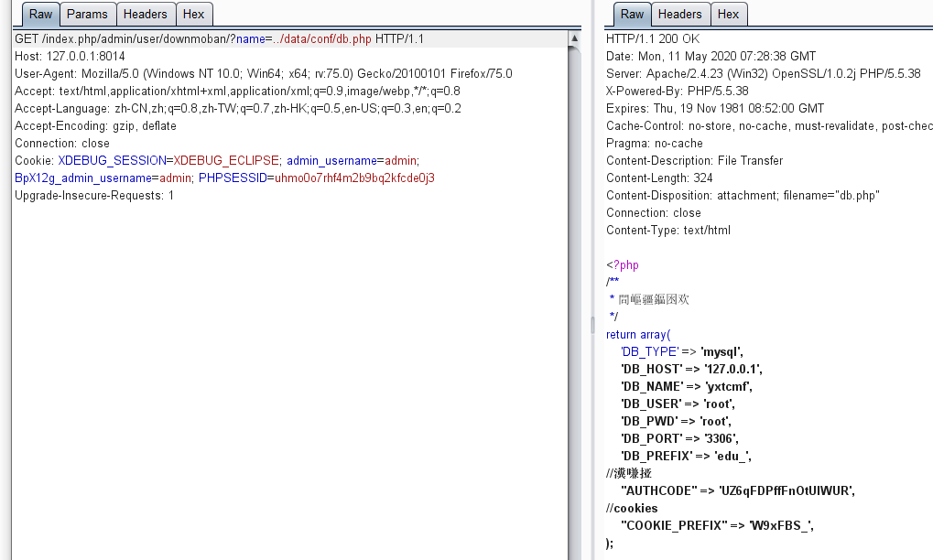
Task: Open the response Headers tab
Action: point(679,15)
